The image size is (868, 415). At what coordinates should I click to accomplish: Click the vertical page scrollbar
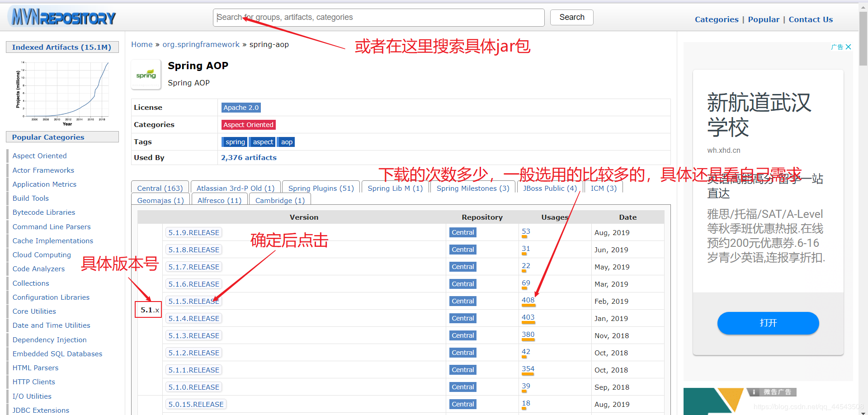(x=863, y=207)
